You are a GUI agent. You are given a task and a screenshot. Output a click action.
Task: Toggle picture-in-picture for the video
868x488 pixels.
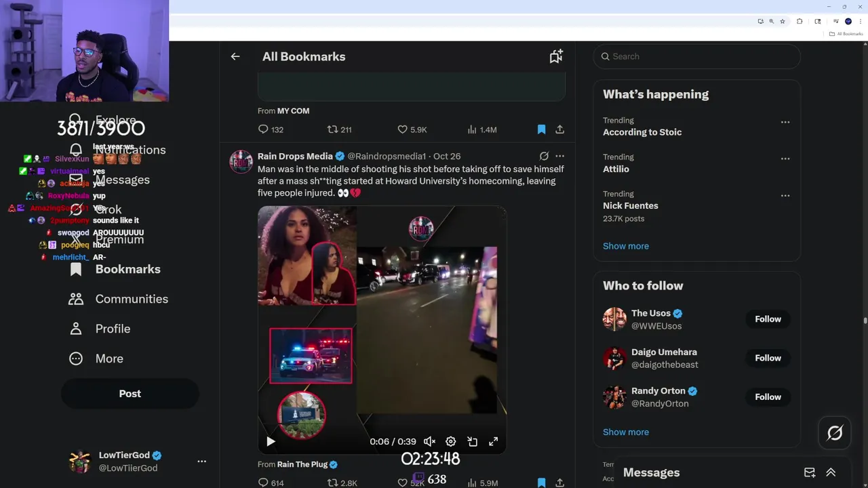point(472,441)
